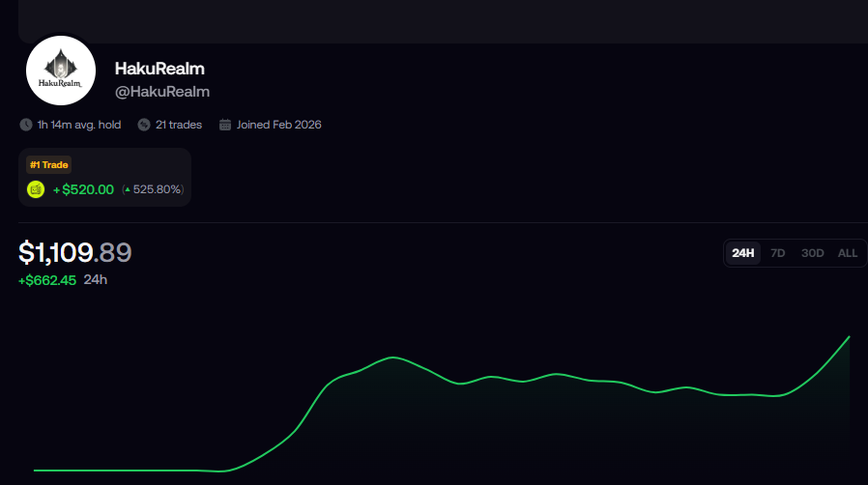
Task: Switch chart to the 7D range
Action: pyautogui.click(x=778, y=253)
